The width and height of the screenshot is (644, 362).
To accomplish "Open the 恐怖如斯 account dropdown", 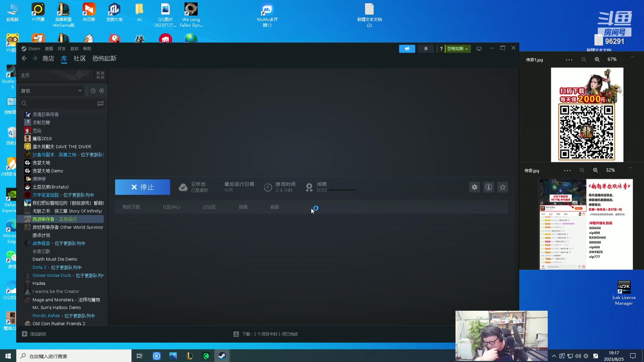I will [458, 49].
